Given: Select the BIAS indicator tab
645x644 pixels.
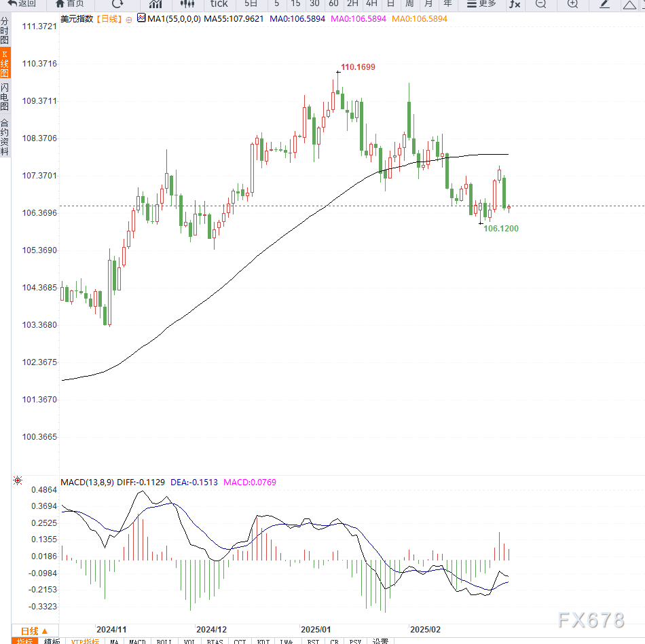Looking at the screenshot, I should [x=215, y=641].
